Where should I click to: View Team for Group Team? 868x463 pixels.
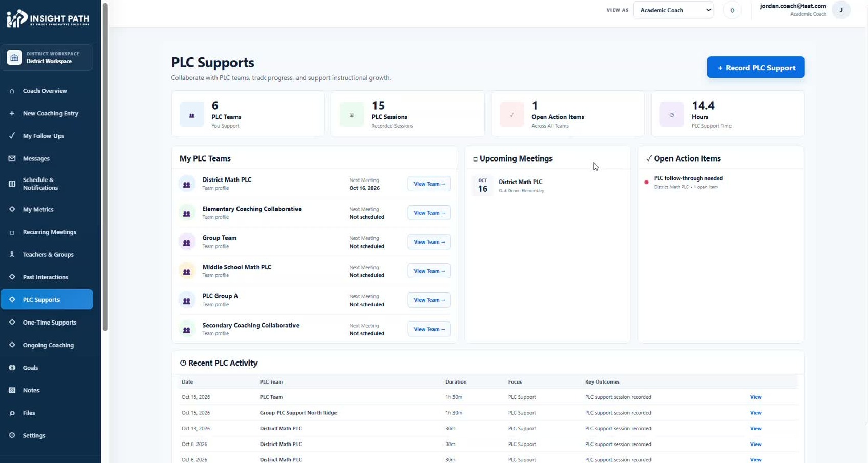pos(429,242)
